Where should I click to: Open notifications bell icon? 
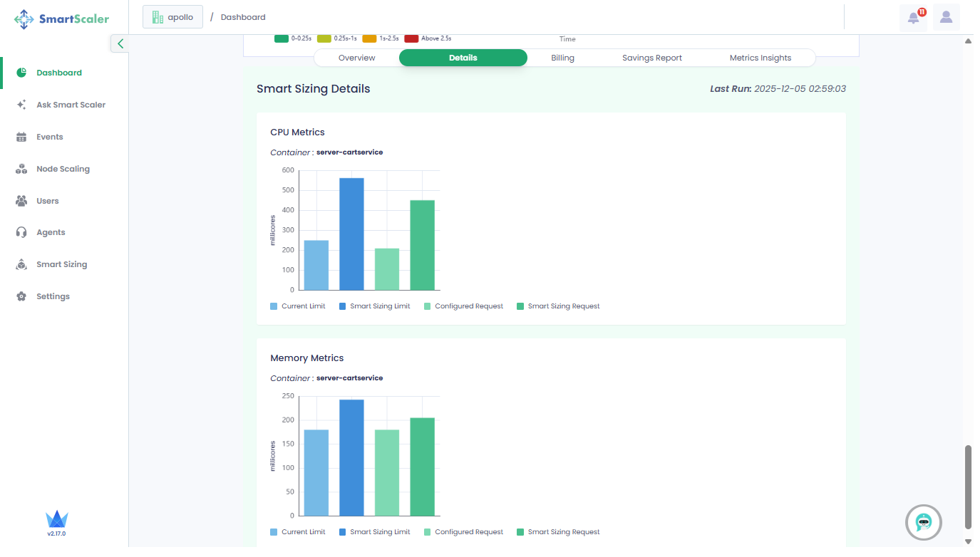(914, 18)
